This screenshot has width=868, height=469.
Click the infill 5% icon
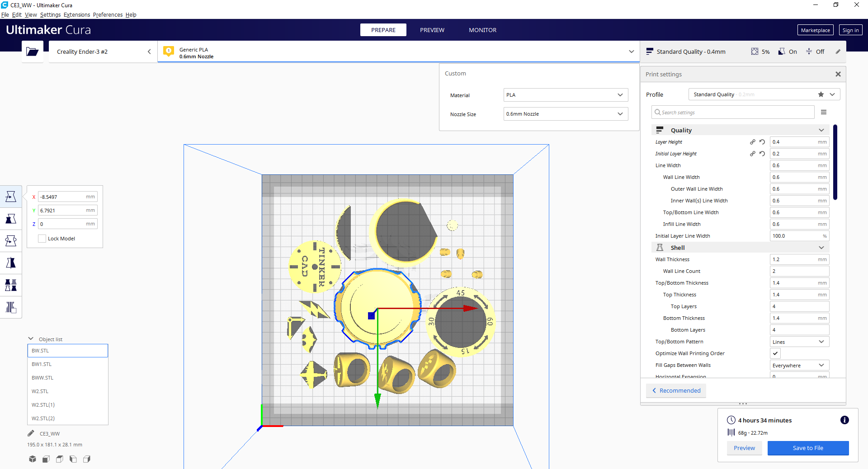[755, 52]
